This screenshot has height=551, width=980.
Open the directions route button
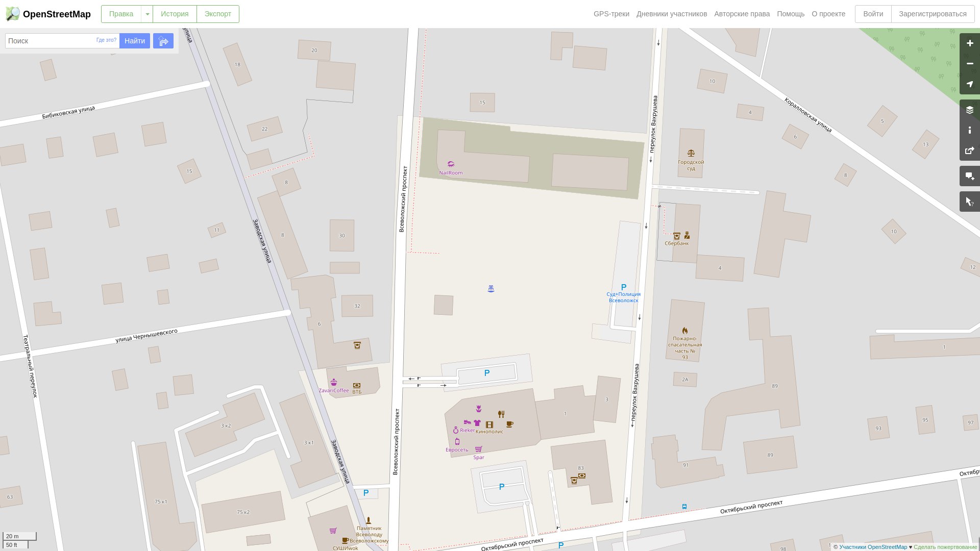[163, 41]
